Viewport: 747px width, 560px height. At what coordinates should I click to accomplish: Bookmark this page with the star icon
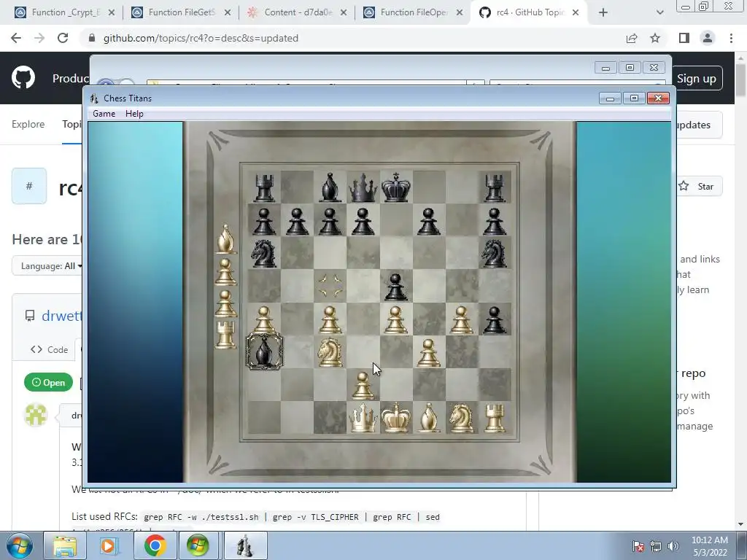click(x=655, y=38)
